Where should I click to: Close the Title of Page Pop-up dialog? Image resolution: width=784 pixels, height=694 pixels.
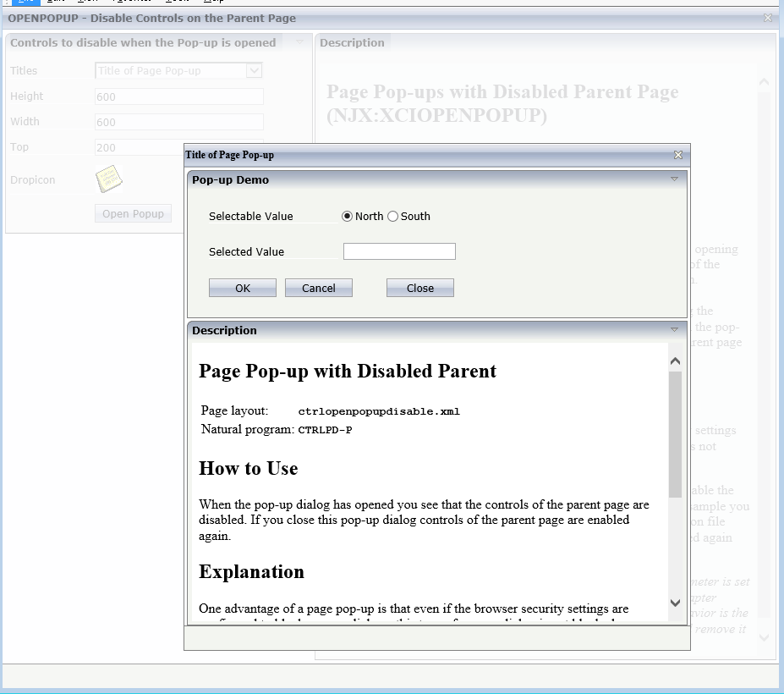[677, 155]
